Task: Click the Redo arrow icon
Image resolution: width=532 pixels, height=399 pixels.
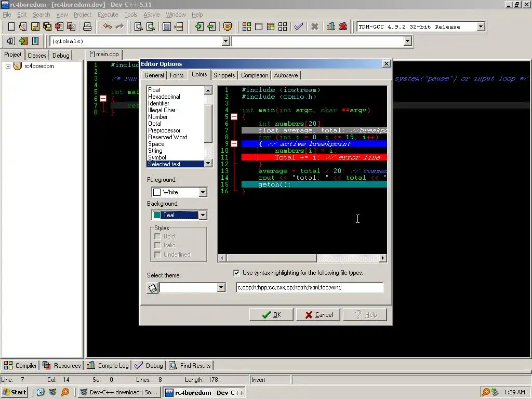Action: point(119,26)
